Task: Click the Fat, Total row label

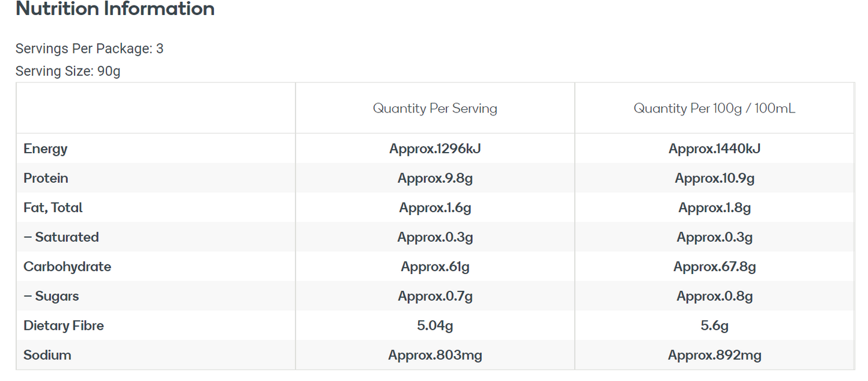Action: point(53,207)
